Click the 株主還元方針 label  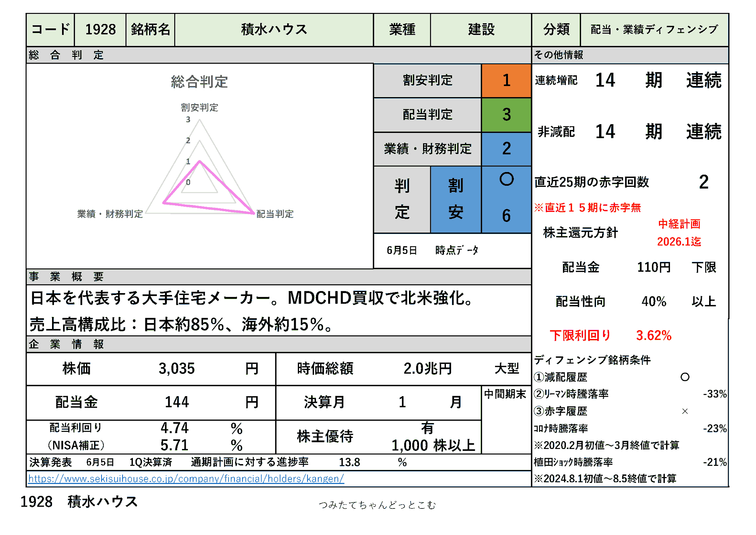pyautogui.click(x=580, y=233)
